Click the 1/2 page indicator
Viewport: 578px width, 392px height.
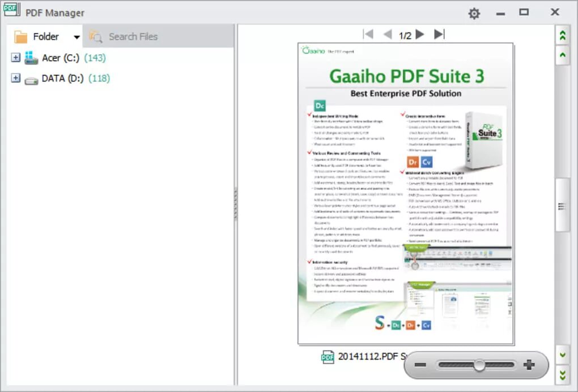point(405,35)
